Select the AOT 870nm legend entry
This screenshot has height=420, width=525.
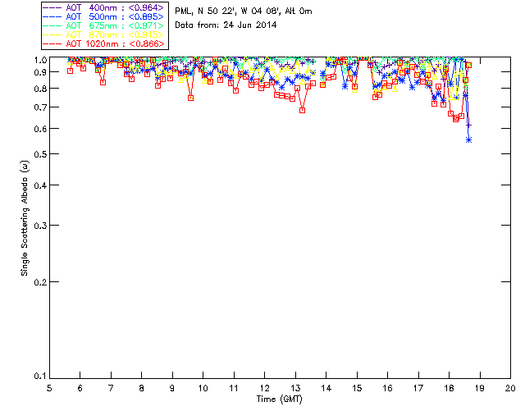click(x=104, y=34)
